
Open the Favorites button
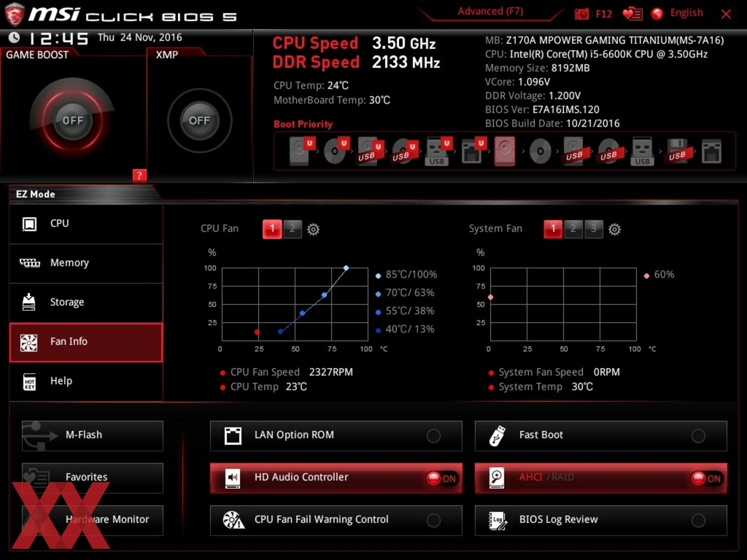pyautogui.click(x=92, y=478)
